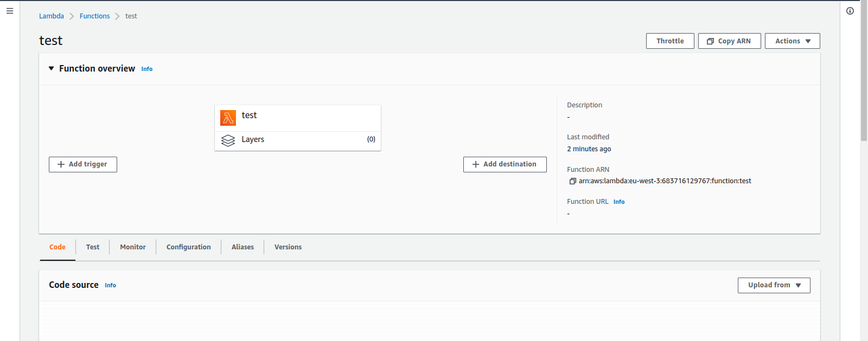Copy the Function ARN using the copy icon
Viewport: 868px width, 341px height.
pos(572,181)
